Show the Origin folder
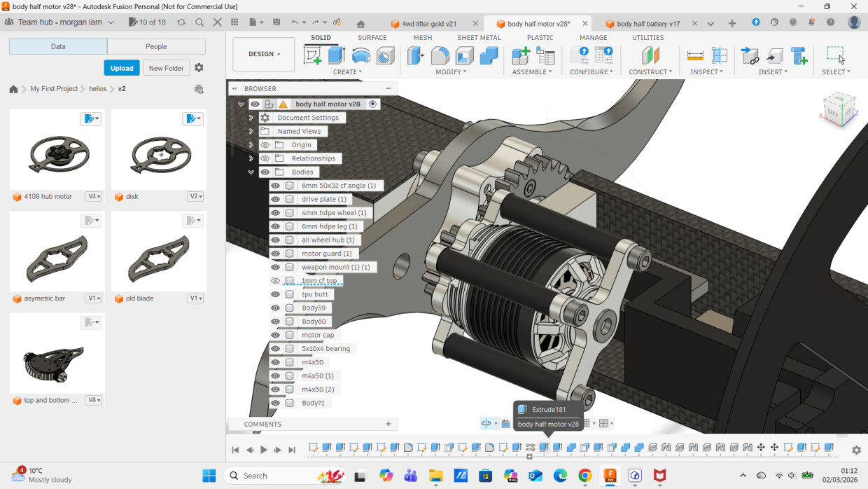Image resolution: width=868 pixels, height=489 pixels. tap(265, 145)
